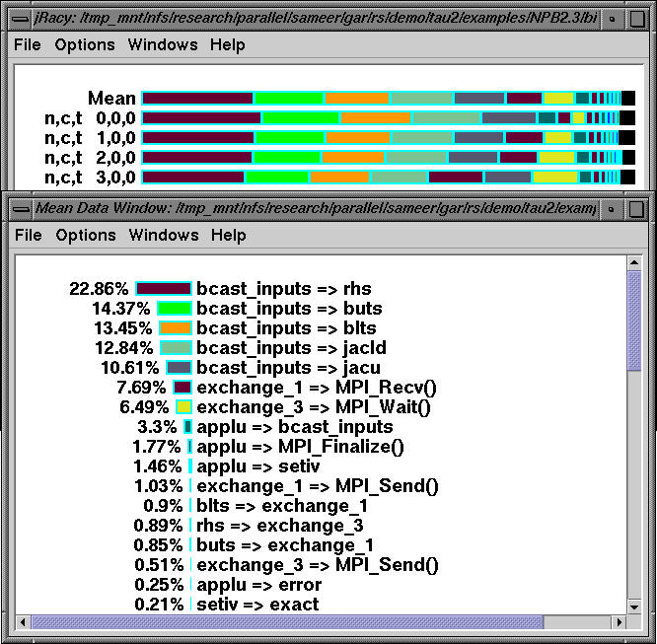Click the horizontal scrollbar thumb
This screenshot has width=657, height=644.
(x=287, y=622)
